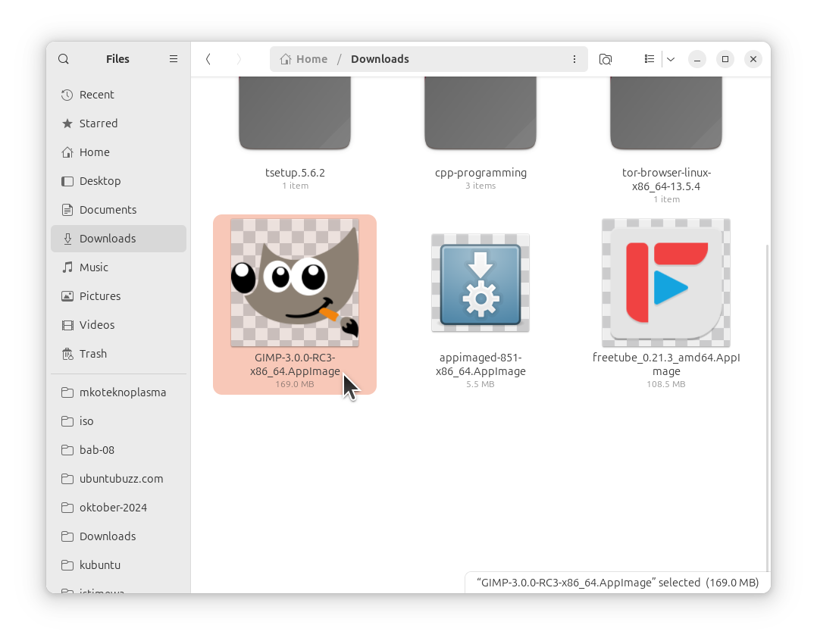The height and width of the screenshot is (644, 817).
Task: Open Downloads bookmark below oktober-2024
Action: (118, 536)
